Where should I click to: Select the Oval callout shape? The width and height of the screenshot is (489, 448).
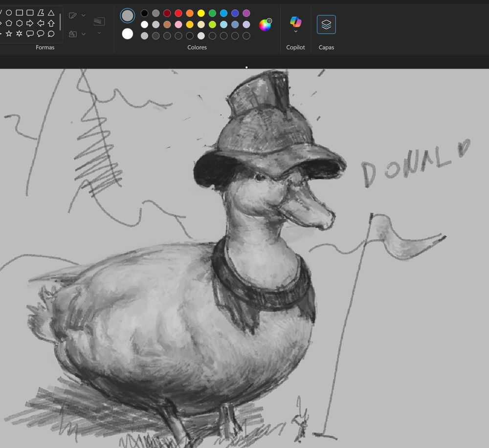[x=41, y=33]
